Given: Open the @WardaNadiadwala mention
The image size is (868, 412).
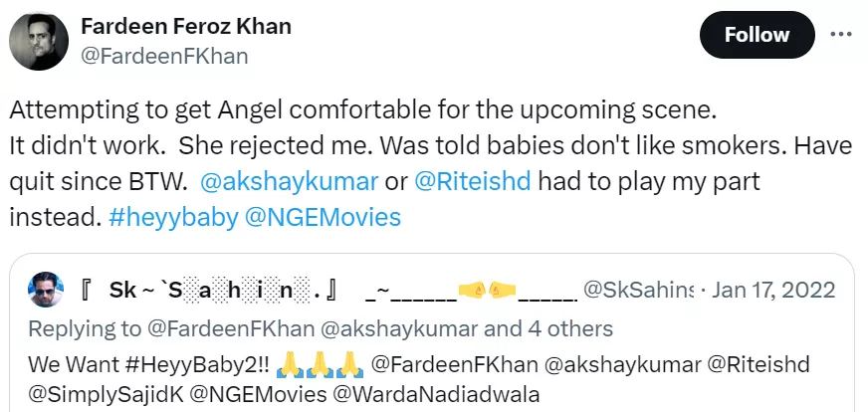Looking at the screenshot, I should [x=431, y=392].
